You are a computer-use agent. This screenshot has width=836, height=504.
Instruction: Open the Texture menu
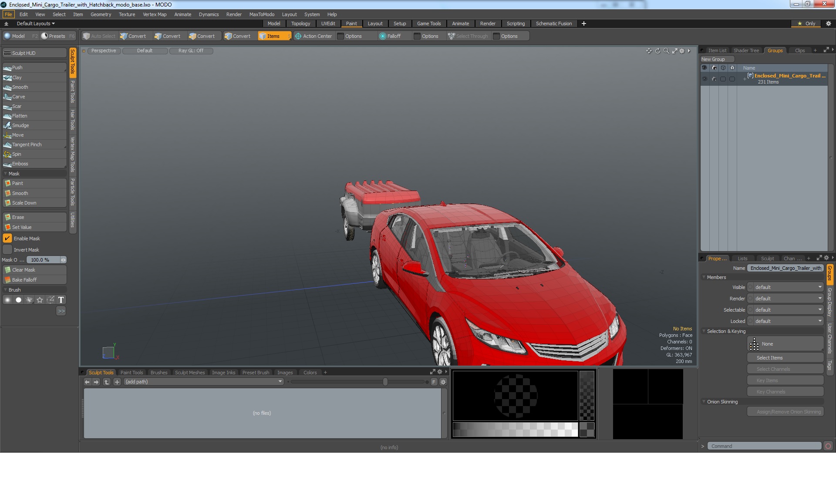127,14
